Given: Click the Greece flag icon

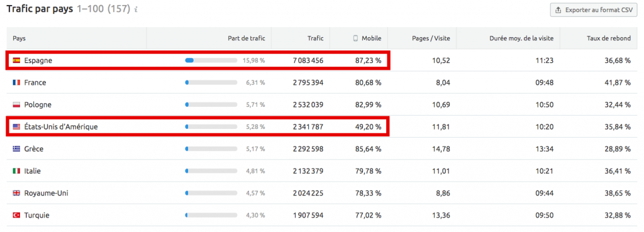Looking at the screenshot, I should click(16, 149).
